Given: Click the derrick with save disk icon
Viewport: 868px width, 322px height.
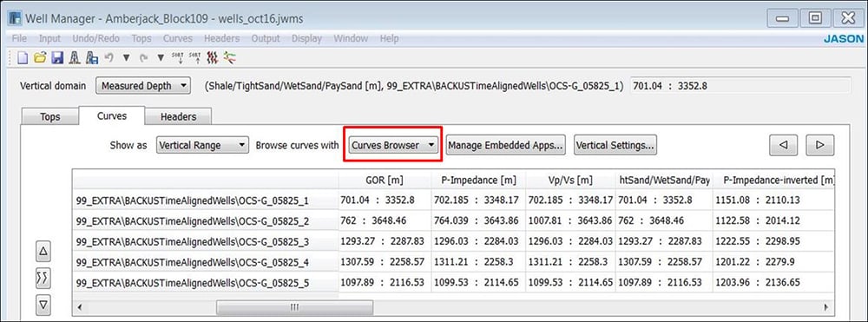Looking at the screenshot, I should pos(92,57).
